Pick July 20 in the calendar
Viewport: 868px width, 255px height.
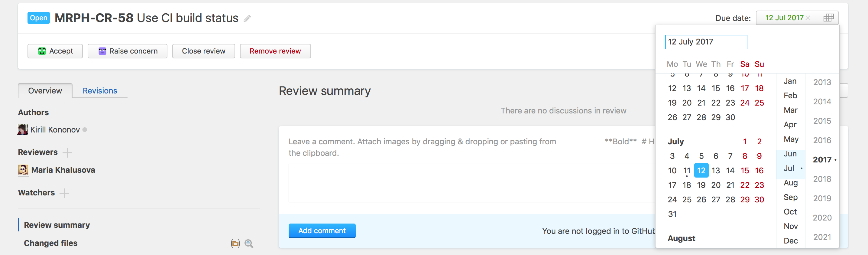[x=716, y=185]
